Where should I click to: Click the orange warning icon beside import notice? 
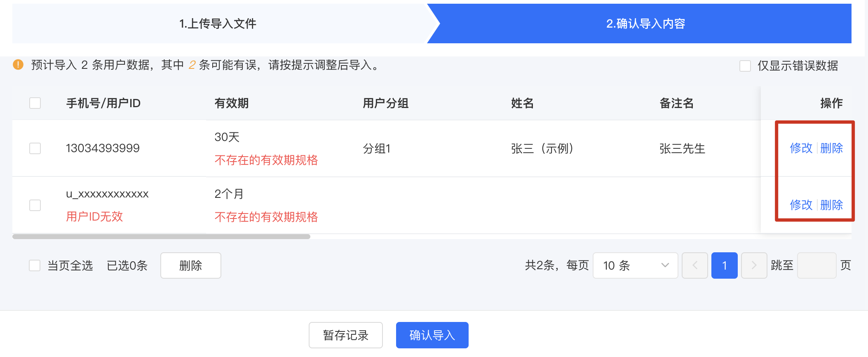point(18,65)
